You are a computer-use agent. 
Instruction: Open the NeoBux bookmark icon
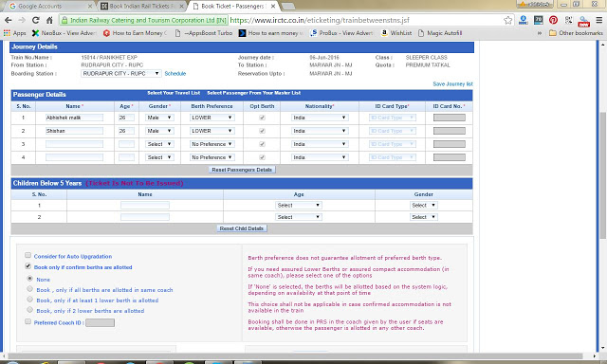pos(35,33)
